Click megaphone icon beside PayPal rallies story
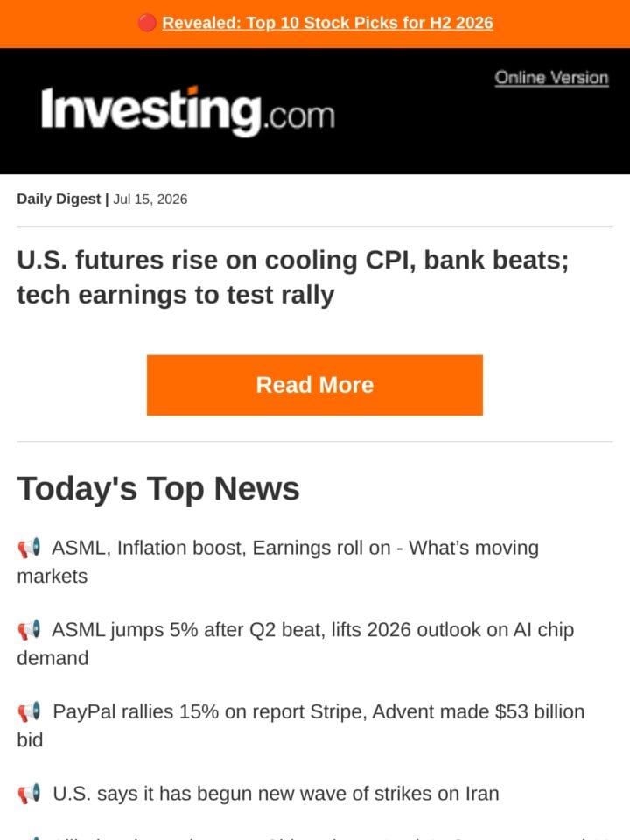The width and height of the screenshot is (630, 840). tap(29, 712)
